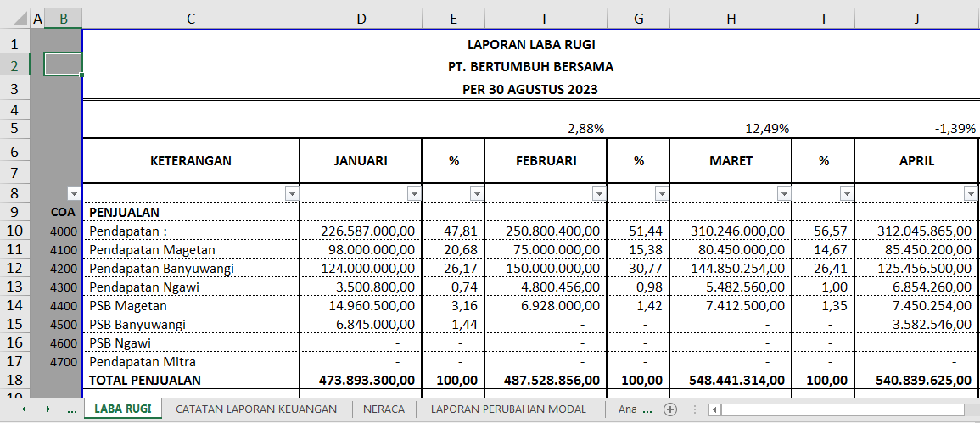Open the MARET column filter dropdown
Viewport: 980px width, 423px height.
click(784, 194)
